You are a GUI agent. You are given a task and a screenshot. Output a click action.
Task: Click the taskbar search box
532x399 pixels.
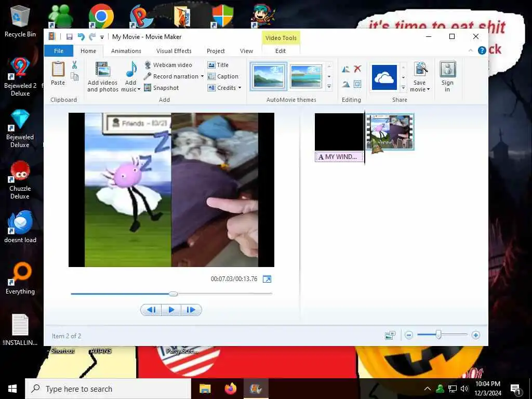tap(108, 389)
